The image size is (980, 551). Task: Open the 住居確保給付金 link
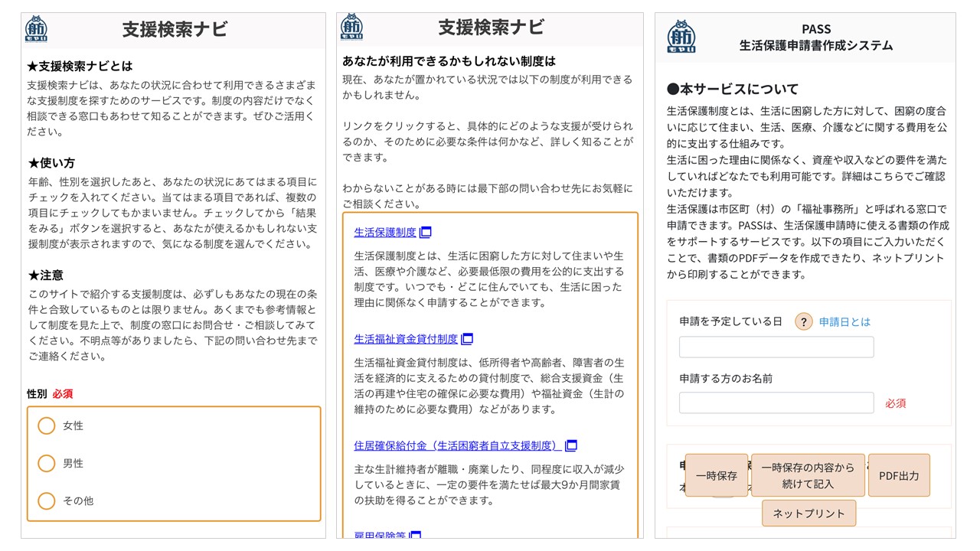click(x=458, y=445)
